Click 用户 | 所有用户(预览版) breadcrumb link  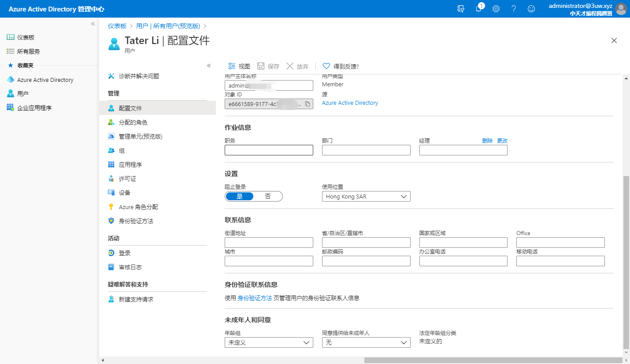168,26
